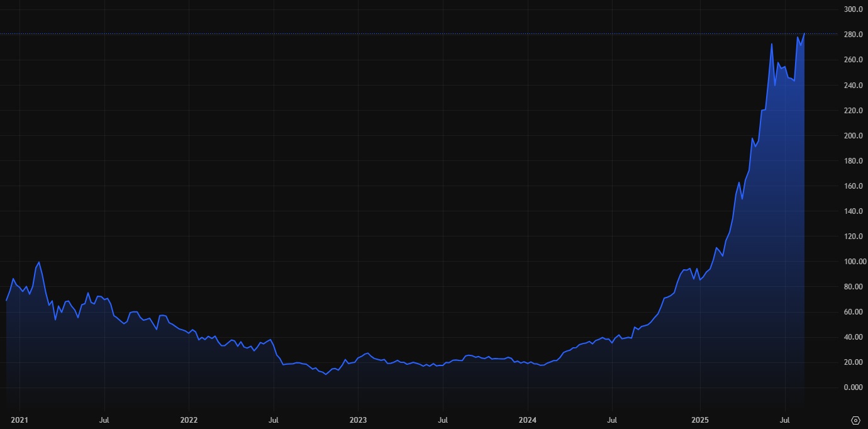Click the 220.0 price axis label
Viewport: 868px width, 429px height.
tap(853, 110)
